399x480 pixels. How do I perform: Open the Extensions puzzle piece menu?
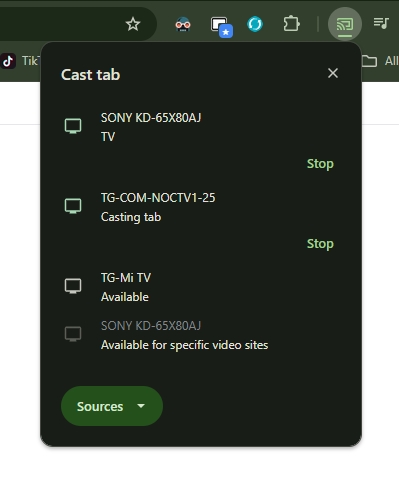click(x=291, y=24)
